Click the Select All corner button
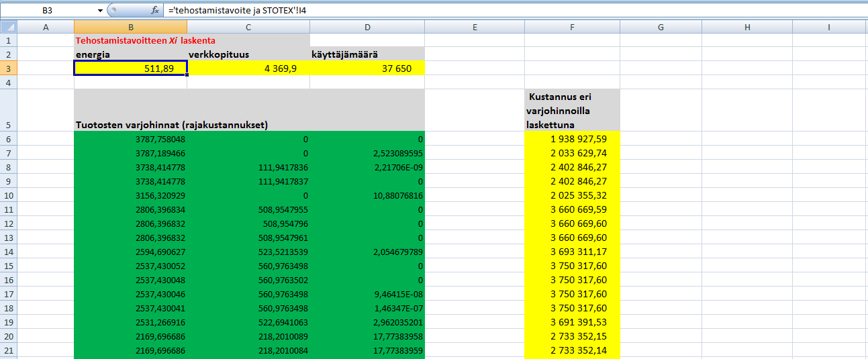Screen dimensions: 868x359 coord(8,27)
